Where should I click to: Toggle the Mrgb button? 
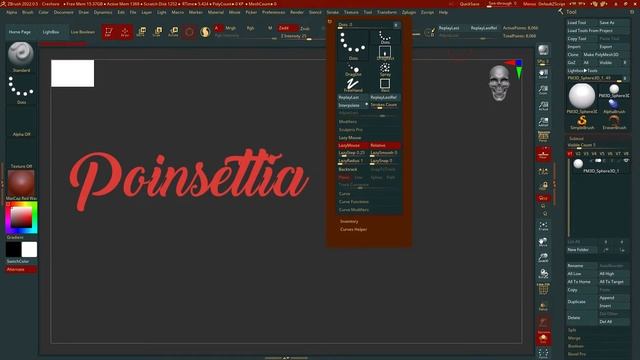click(231, 28)
